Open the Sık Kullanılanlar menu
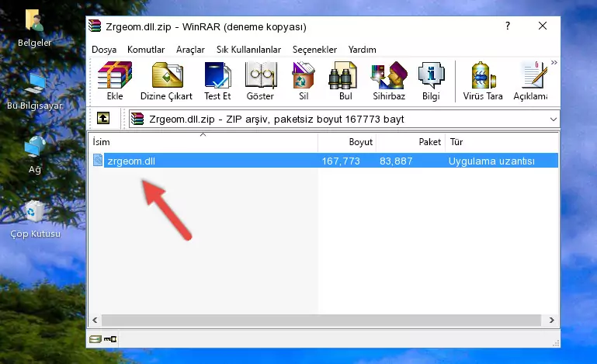597x364 pixels. pyautogui.click(x=248, y=50)
